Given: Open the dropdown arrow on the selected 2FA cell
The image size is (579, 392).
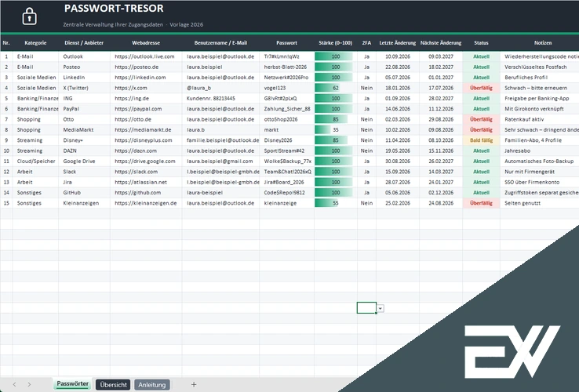Looking at the screenshot, I should (x=381, y=308).
